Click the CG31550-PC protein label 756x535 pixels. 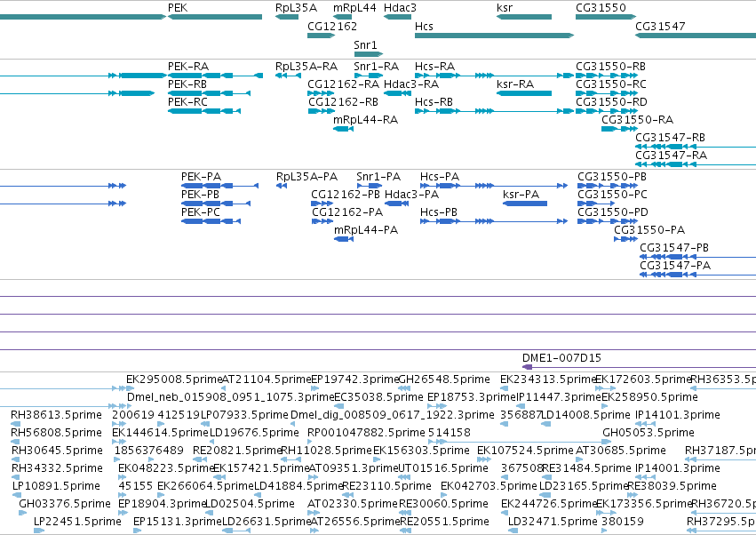(x=612, y=195)
